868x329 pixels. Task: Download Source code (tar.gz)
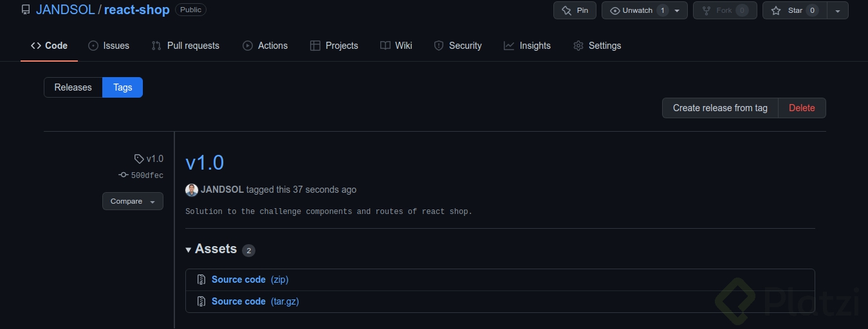coord(255,301)
